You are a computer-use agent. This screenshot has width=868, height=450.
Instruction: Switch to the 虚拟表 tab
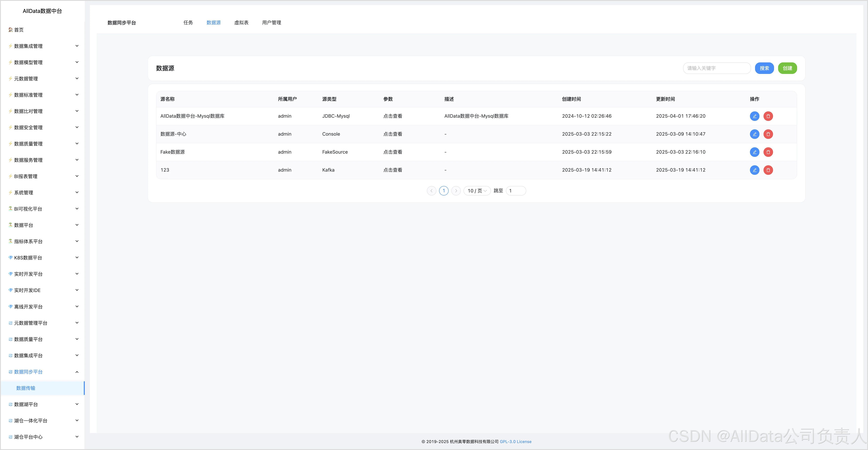click(x=241, y=23)
